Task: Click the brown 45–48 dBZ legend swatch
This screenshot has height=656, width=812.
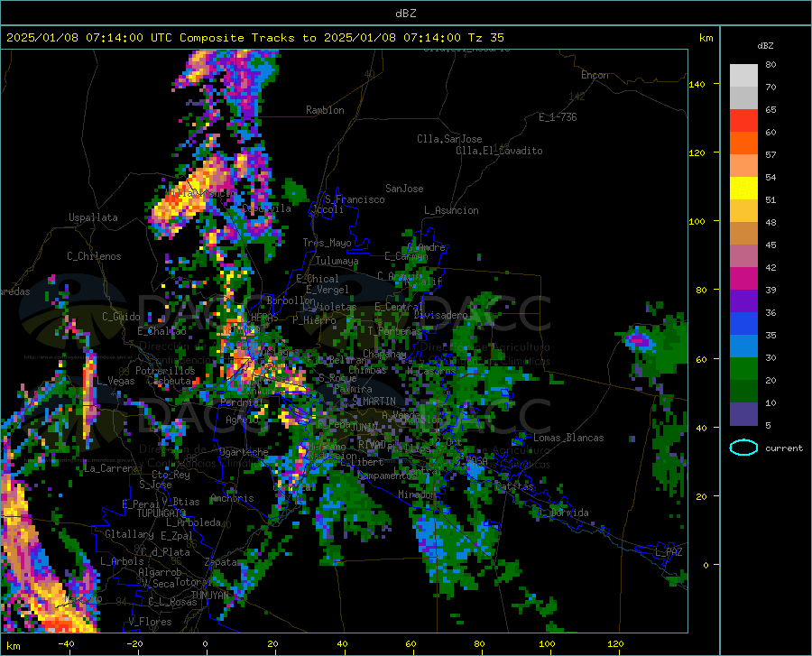Action: pos(743,234)
